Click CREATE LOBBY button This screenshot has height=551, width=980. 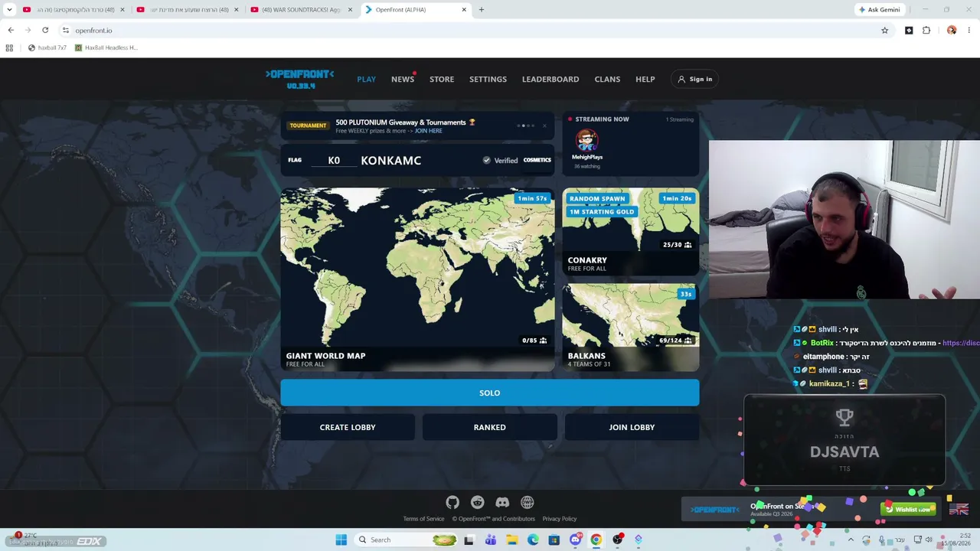tap(348, 427)
